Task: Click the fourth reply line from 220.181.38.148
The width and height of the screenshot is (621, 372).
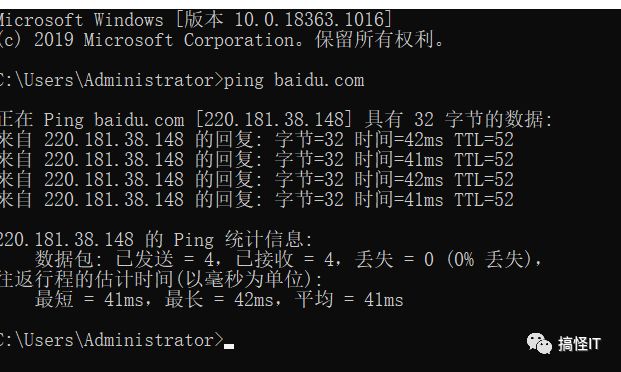Action: click(257, 199)
